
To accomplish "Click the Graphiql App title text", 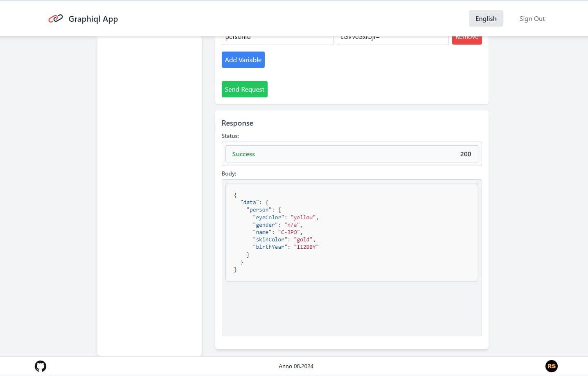I will click(93, 19).
